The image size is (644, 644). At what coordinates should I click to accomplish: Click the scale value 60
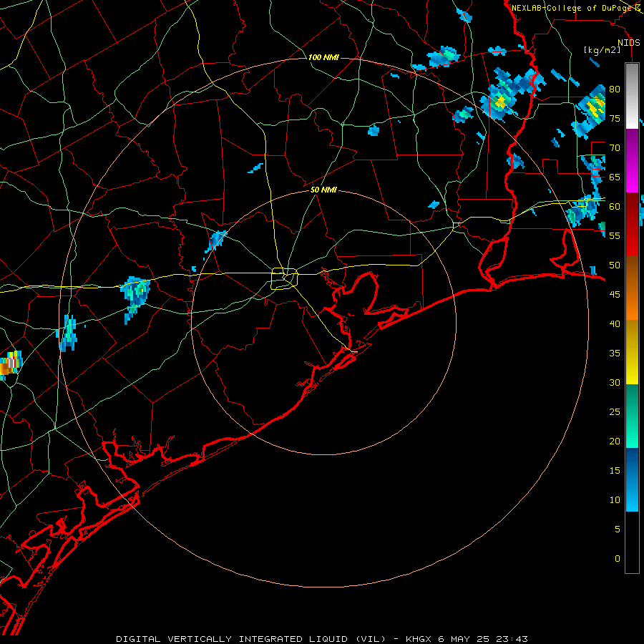[615, 207]
